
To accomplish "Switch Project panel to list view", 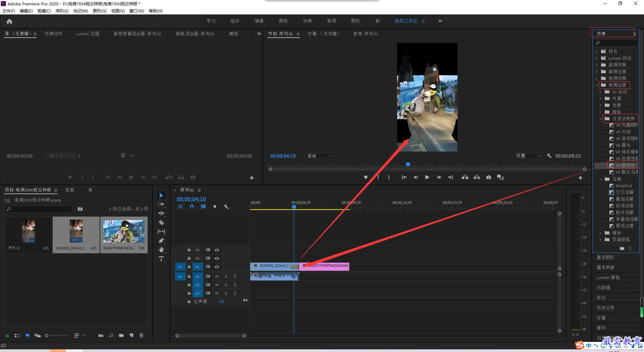I will [17, 336].
